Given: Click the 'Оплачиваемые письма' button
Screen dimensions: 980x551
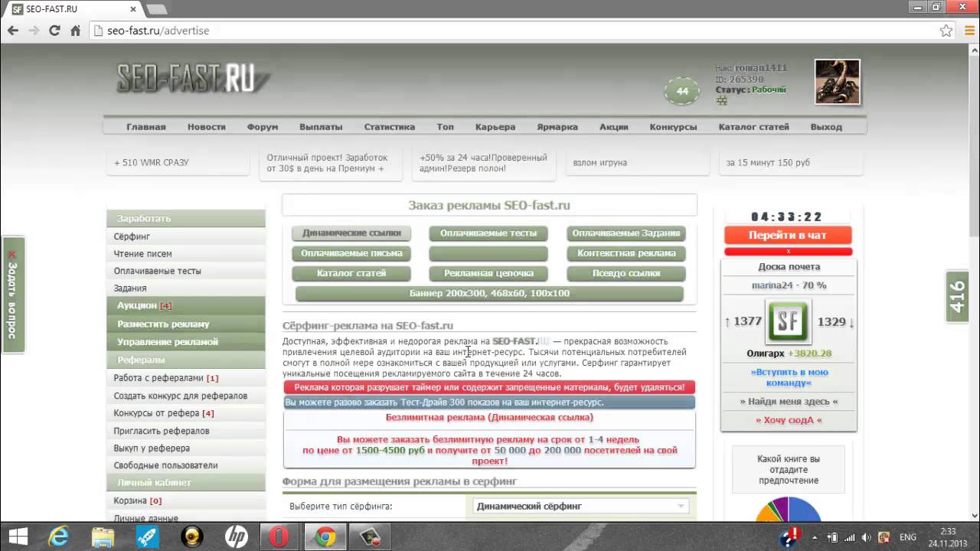Looking at the screenshot, I should 351,253.
